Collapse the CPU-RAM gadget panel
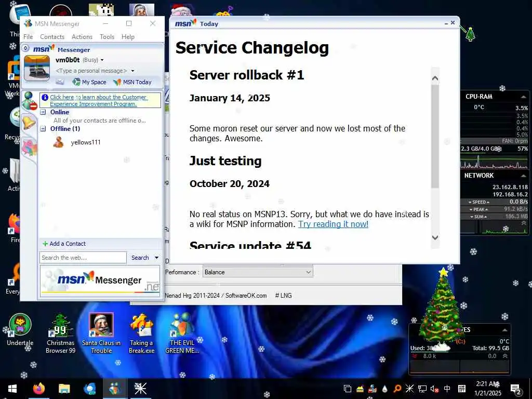This screenshot has width=532, height=399. pyautogui.click(x=524, y=97)
